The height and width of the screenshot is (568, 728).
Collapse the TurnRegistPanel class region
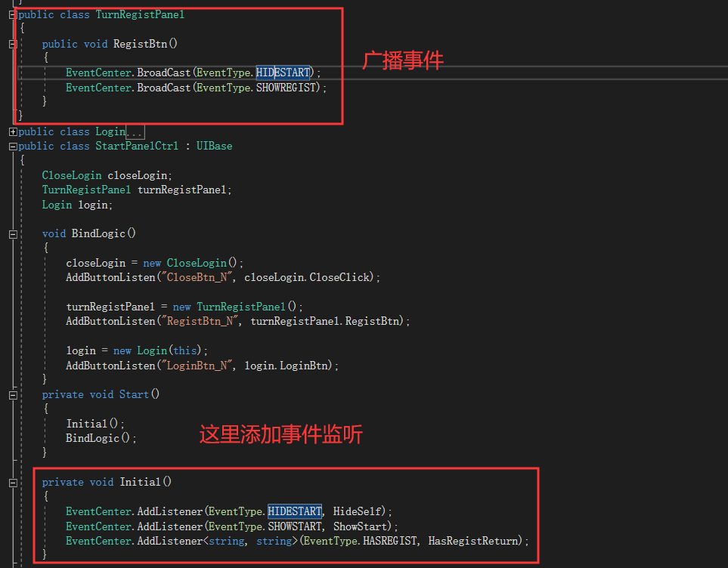(x=13, y=15)
